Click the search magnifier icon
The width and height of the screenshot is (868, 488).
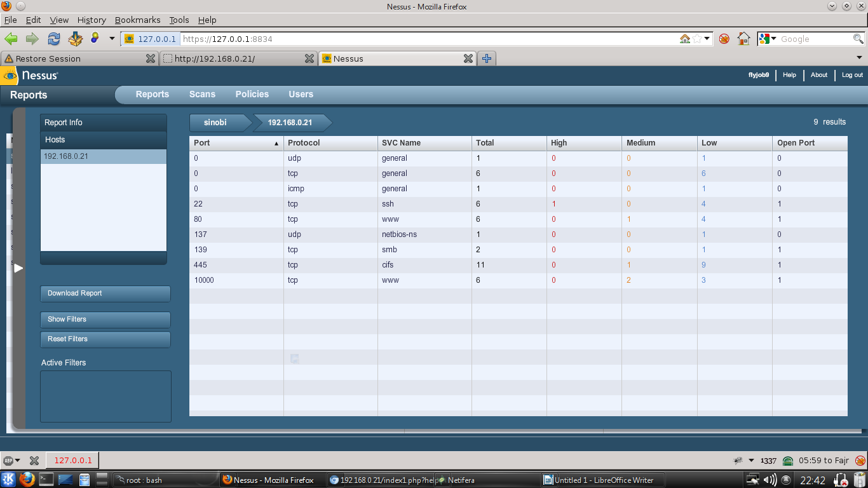click(858, 39)
